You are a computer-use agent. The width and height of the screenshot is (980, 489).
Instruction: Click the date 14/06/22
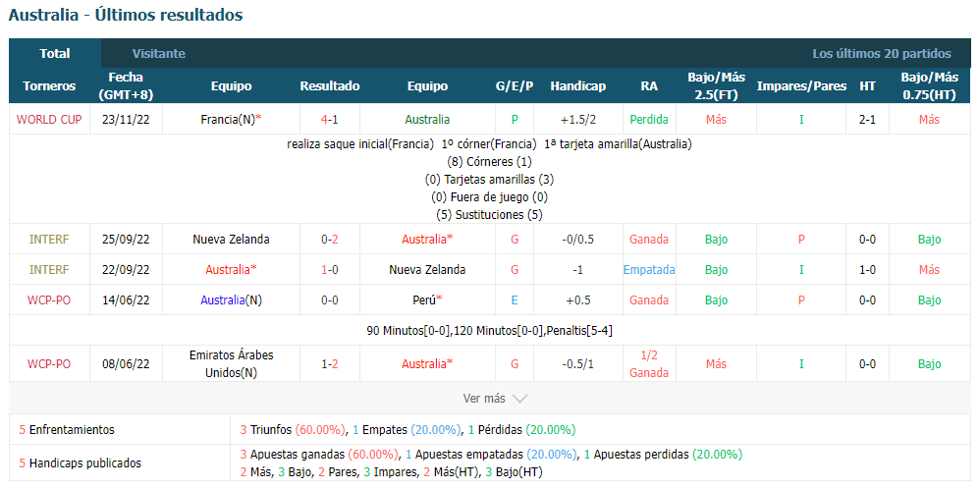click(x=126, y=300)
